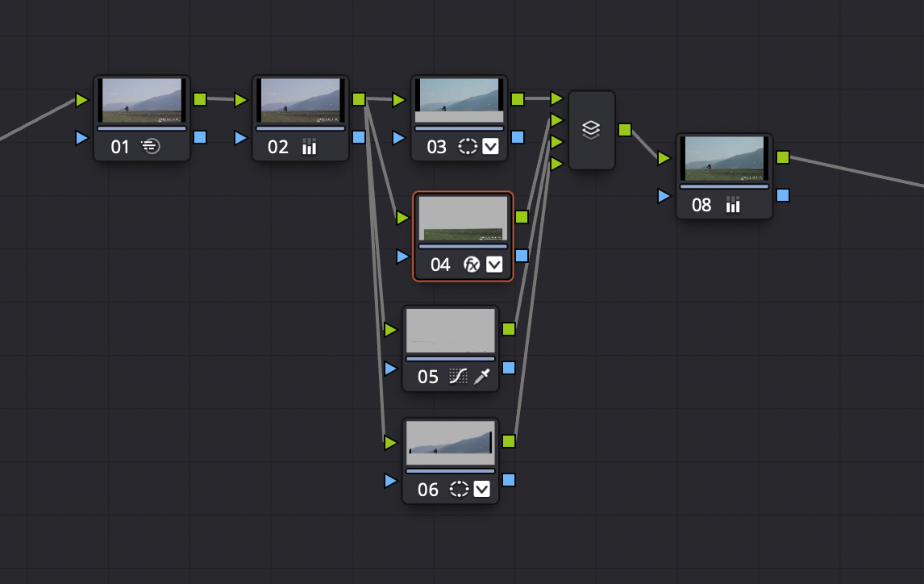Viewport: 924px width, 584px height.
Task: Select the node 08 thumbnail
Action: click(x=724, y=158)
